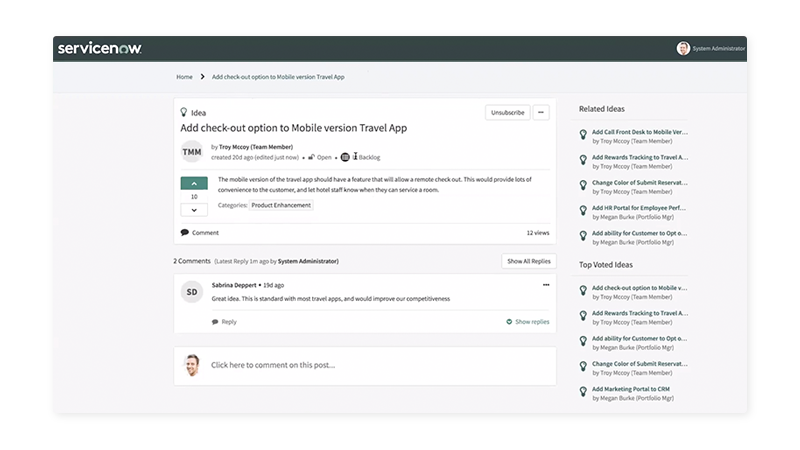The image size is (800, 450).
Task: Click lightbulb icon for related Change Color idea
Action: (x=583, y=185)
